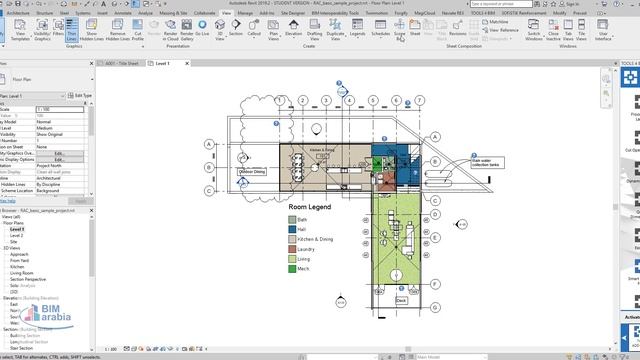640x360 pixels.
Task: Click the search keyword input field
Action: (x=501, y=4)
